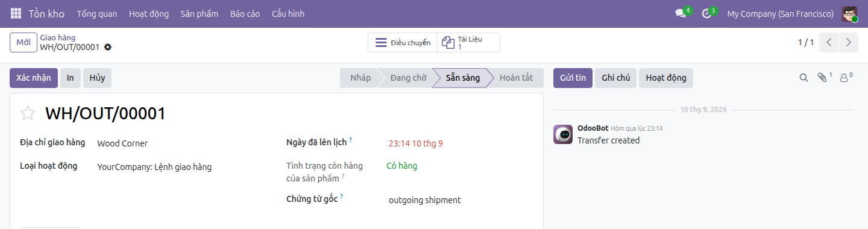Viewport: 868px width, 229px height.
Task: Go to next record arrow
Action: [849, 42]
